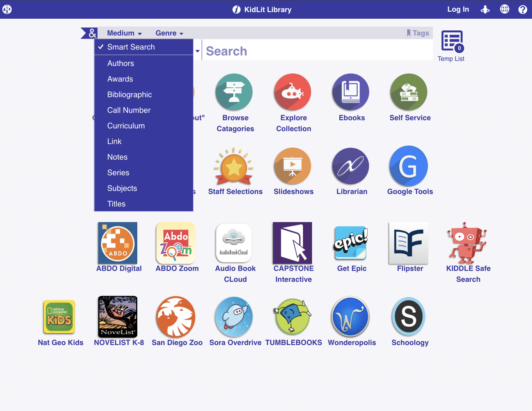
Task: Choose Curriculum search type
Action: click(x=144, y=126)
